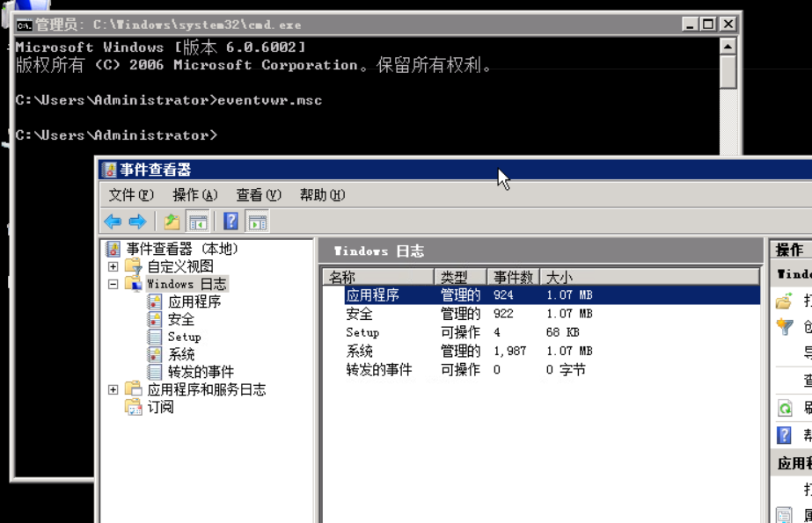
Task: Click the Windows 日志 center pane header
Action: coord(541,251)
